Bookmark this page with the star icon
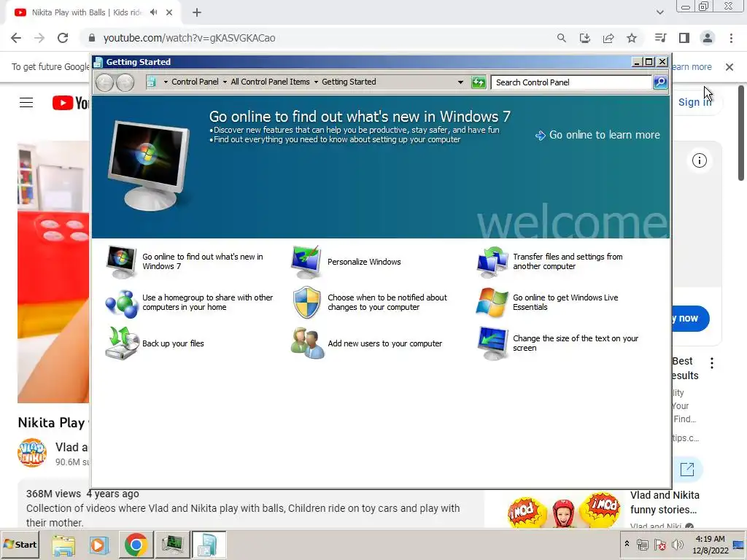The image size is (747, 560). [x=632, y=38]
